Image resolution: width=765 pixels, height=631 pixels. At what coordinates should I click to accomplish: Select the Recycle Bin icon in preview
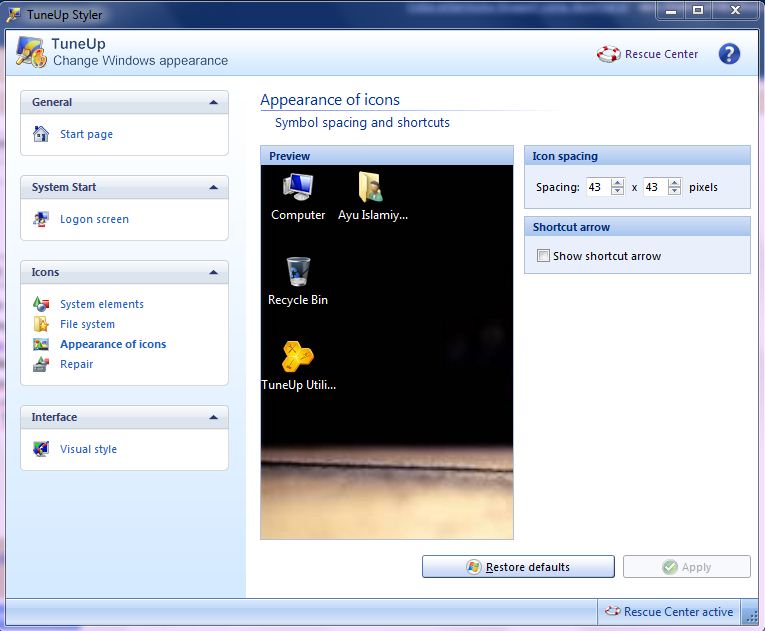[x=298, y=271]
